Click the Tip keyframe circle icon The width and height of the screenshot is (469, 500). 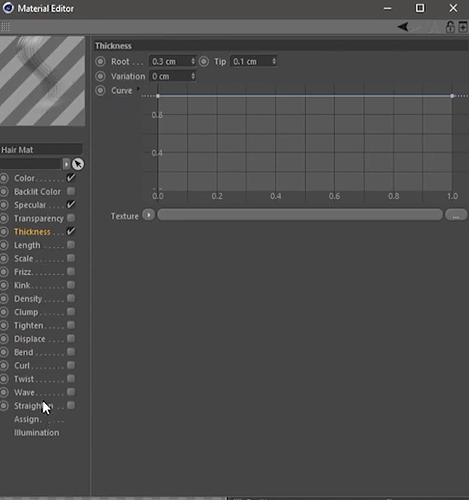tap(204, 62)
